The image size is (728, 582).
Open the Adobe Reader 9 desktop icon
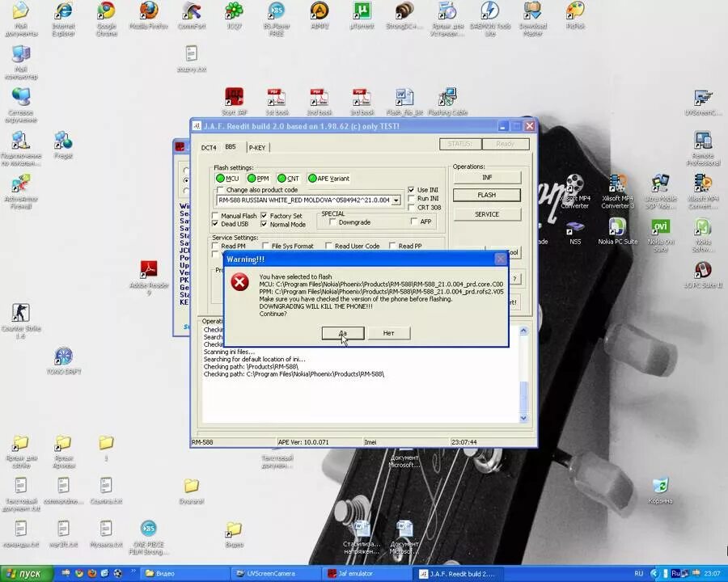coord(149,277)
